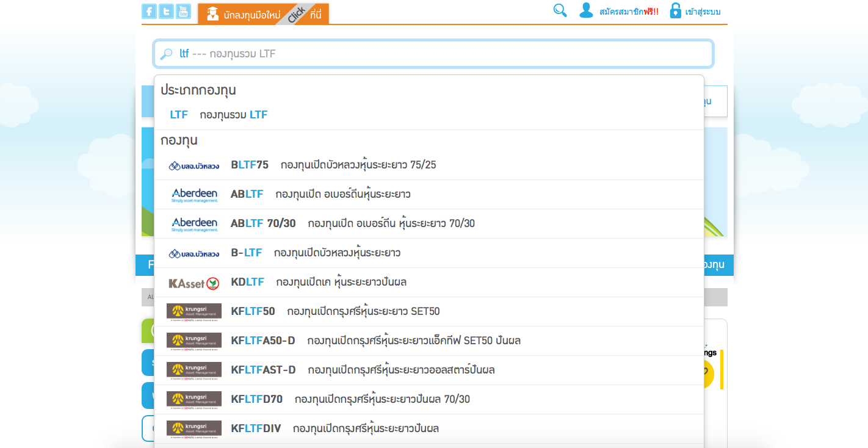Click Krungsri logo beside KFLTFDIV
Image resolution: width=868 pixels, height=448 pixels.
click(x=194, y=429)
